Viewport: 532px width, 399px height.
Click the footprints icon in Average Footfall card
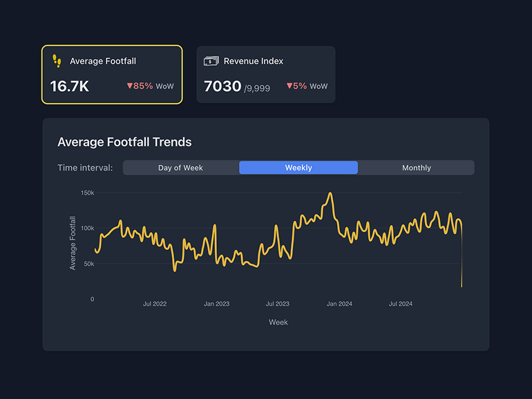click(57, 61)
